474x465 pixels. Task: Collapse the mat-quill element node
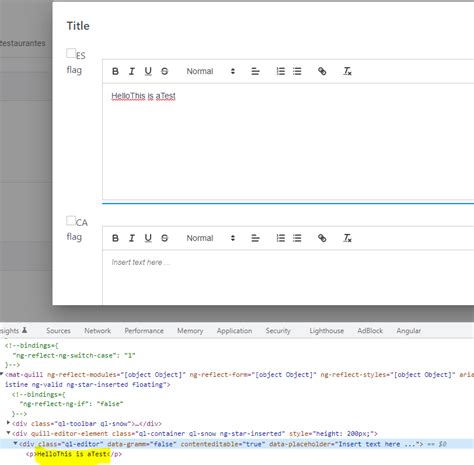2,374
